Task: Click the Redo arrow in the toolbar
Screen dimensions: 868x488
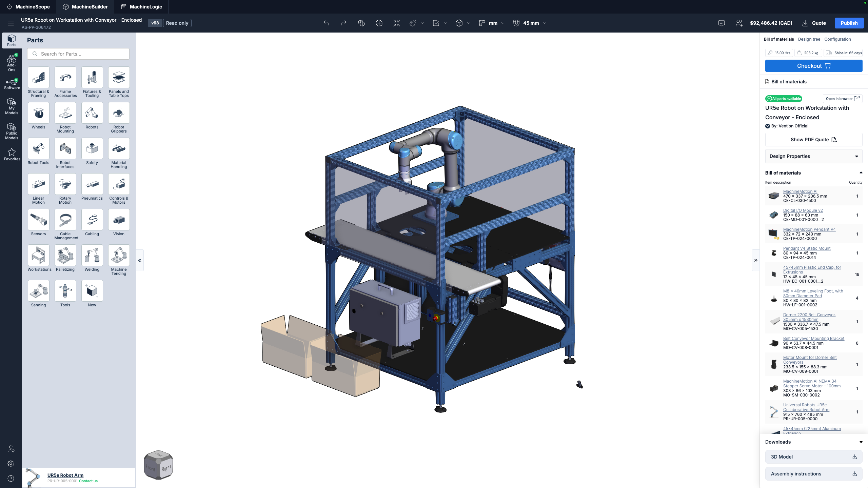Action: [344, 23]
